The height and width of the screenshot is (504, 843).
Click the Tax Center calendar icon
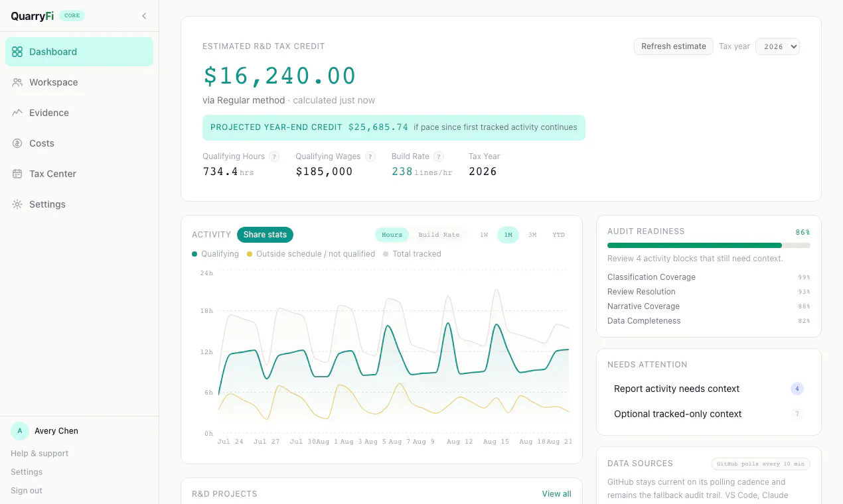pyautogui.click(x=17, y=174)
